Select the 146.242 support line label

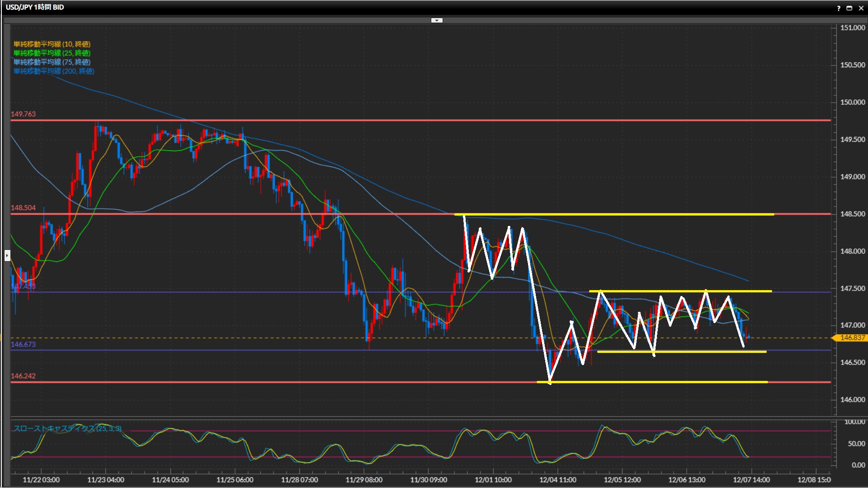(x=23, y=376)
